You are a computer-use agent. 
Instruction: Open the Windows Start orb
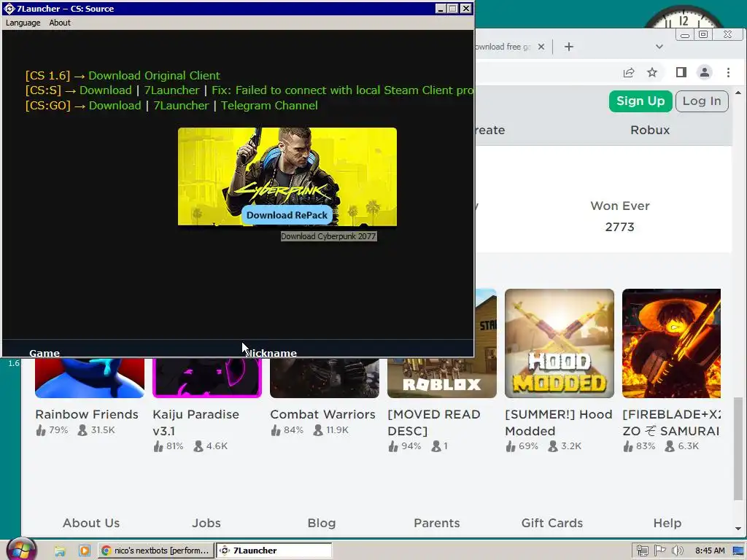[x=20, y=549]
